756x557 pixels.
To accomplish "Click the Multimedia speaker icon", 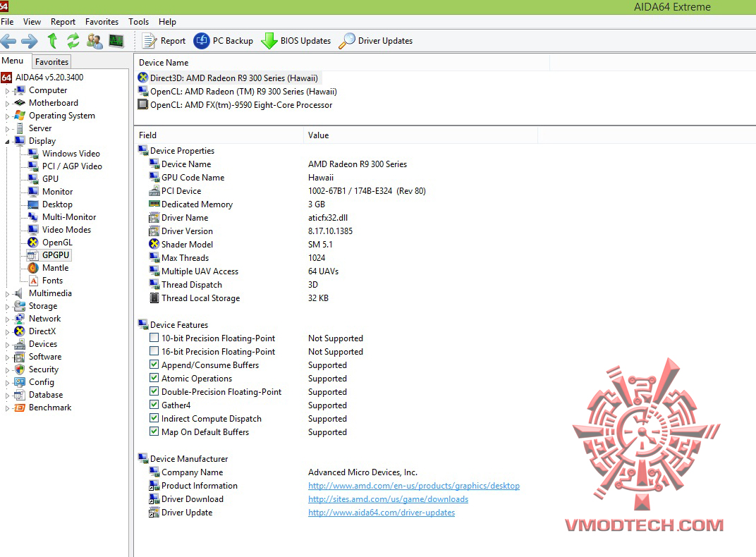I will coord(19,293).
